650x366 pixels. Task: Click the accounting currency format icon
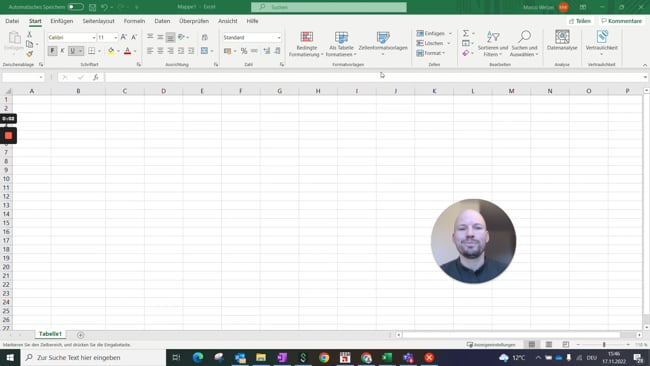[227, 51]
